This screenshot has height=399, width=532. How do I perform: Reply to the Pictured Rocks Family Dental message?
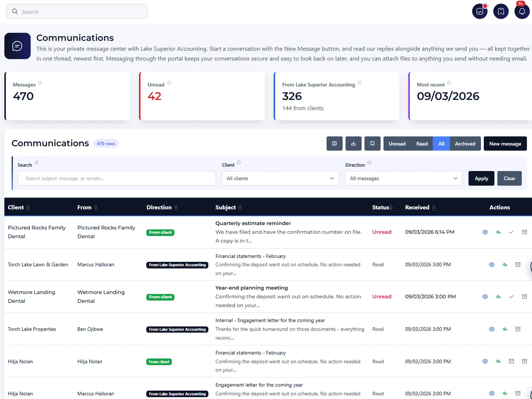pos(498,232)
